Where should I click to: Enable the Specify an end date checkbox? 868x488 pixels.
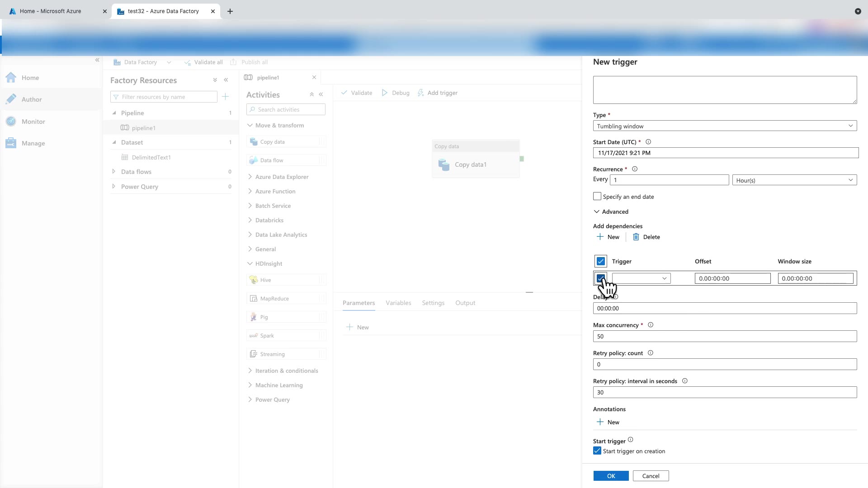click(x=597, y=197)
